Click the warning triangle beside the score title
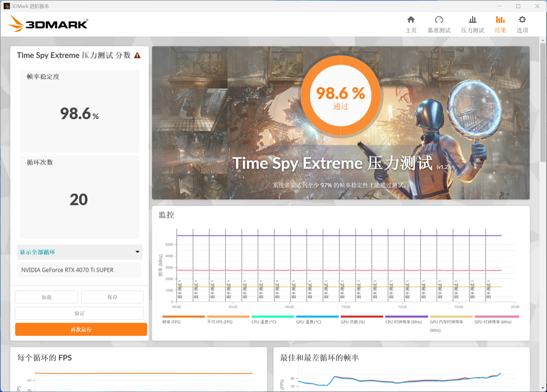Screen dimensions: 547x392 point(137,55)
